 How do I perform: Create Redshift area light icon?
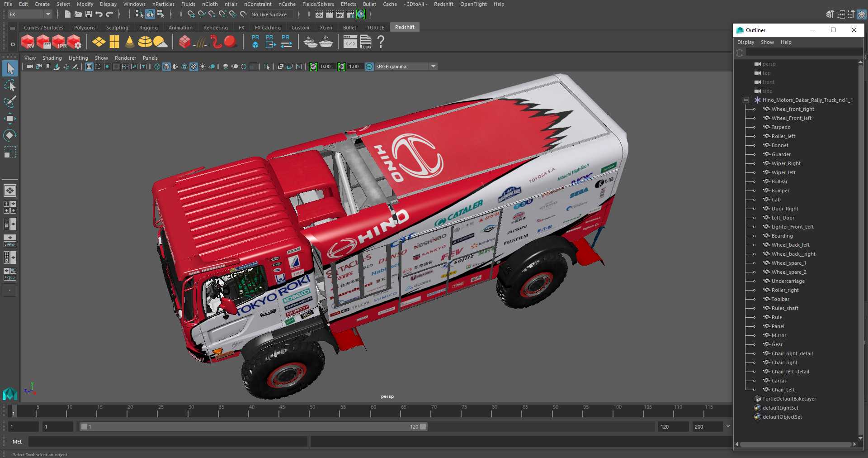coord(99,42)
